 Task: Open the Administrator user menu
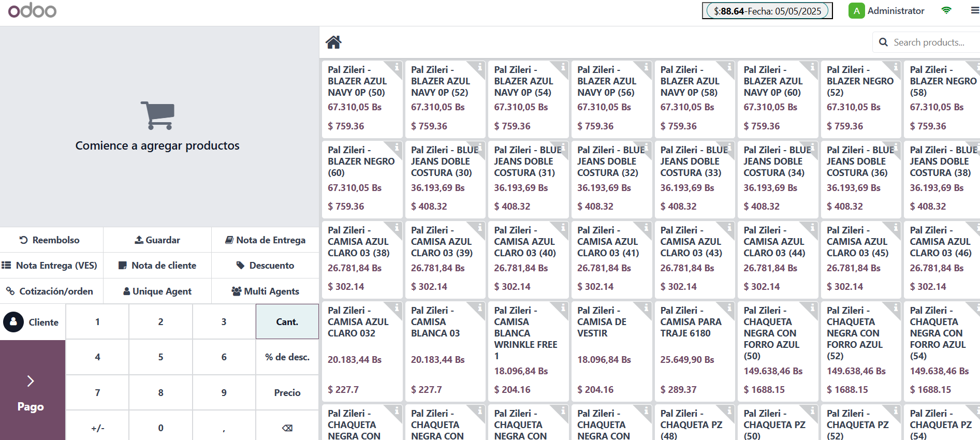pos(886,10)
